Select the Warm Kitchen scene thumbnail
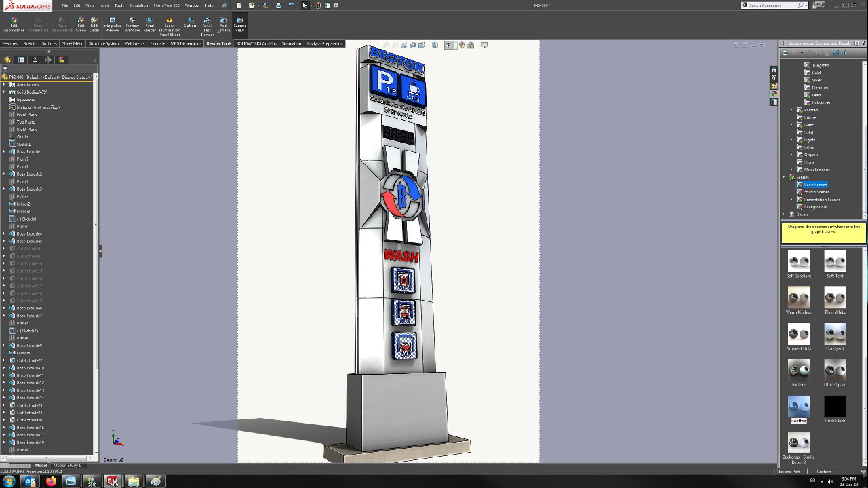The height and width of the screenshot is (488, 868). (798, 297)
